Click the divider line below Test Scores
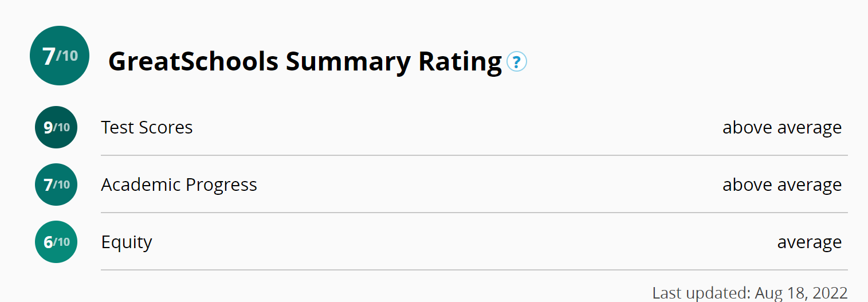 [x=474, y=155]
